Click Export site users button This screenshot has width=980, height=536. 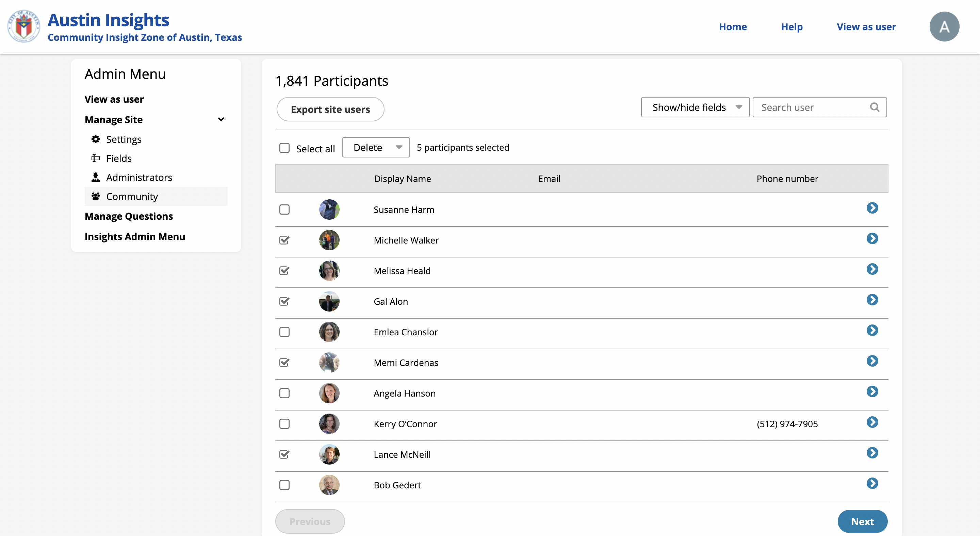(330, 110)
